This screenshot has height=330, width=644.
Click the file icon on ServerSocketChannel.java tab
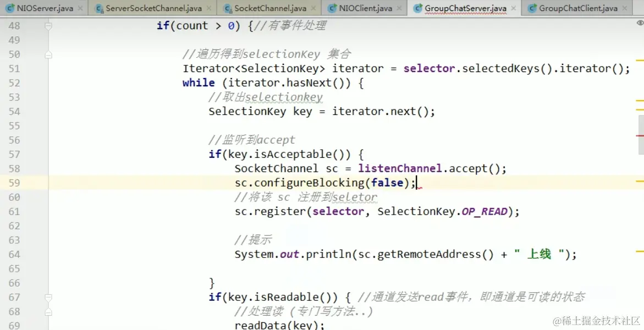pos(99,8)
